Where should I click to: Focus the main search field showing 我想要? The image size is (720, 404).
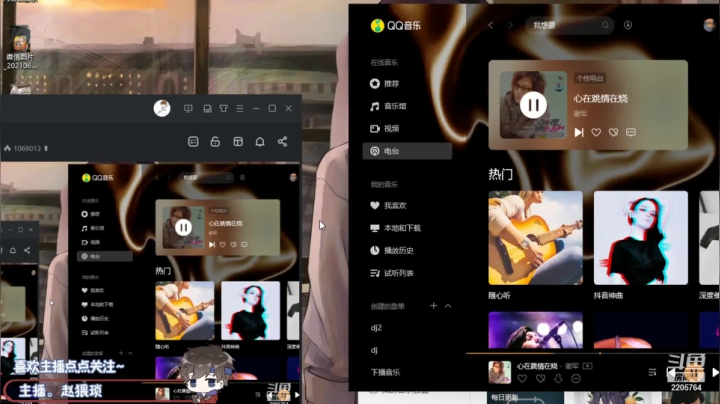570,25
